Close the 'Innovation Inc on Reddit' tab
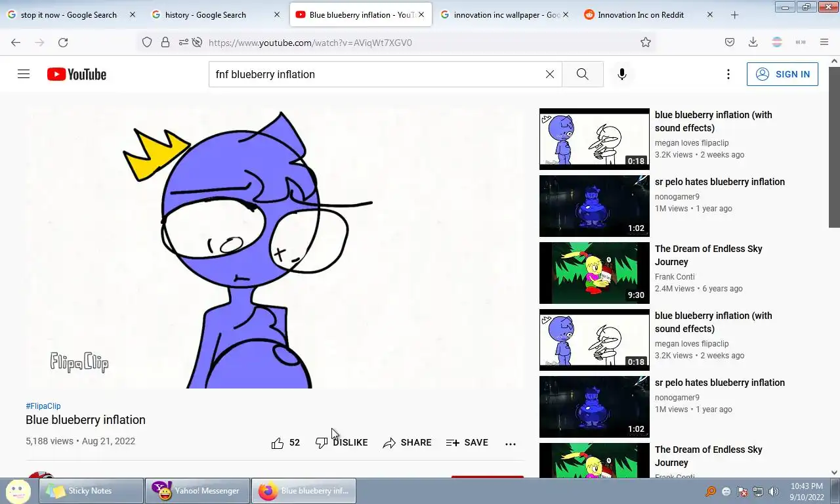840x504 pixels. coord(709,14)
